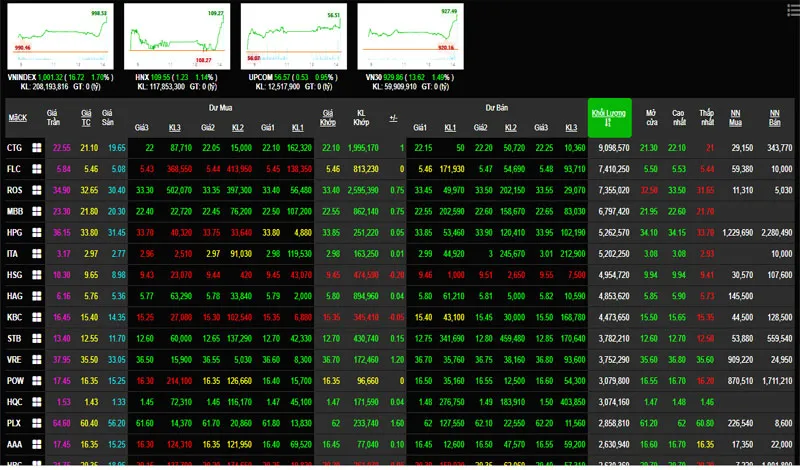800x470 pixels.
Task: Sort by the Mã CK column header
Action: tap(17, 118)
